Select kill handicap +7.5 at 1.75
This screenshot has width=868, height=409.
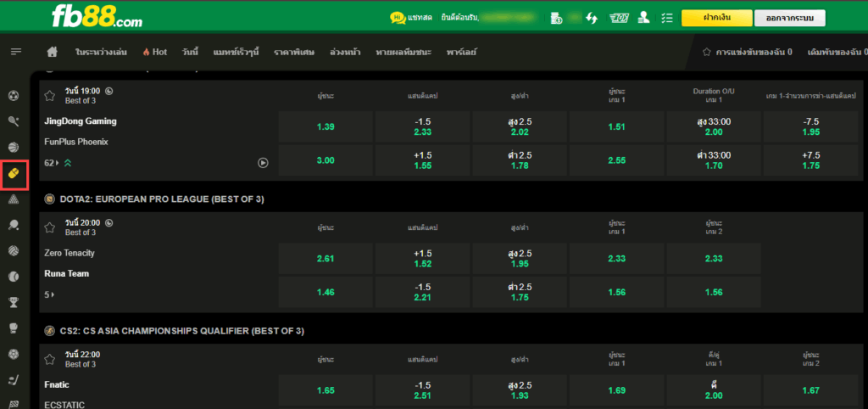(x=811, y=160)
